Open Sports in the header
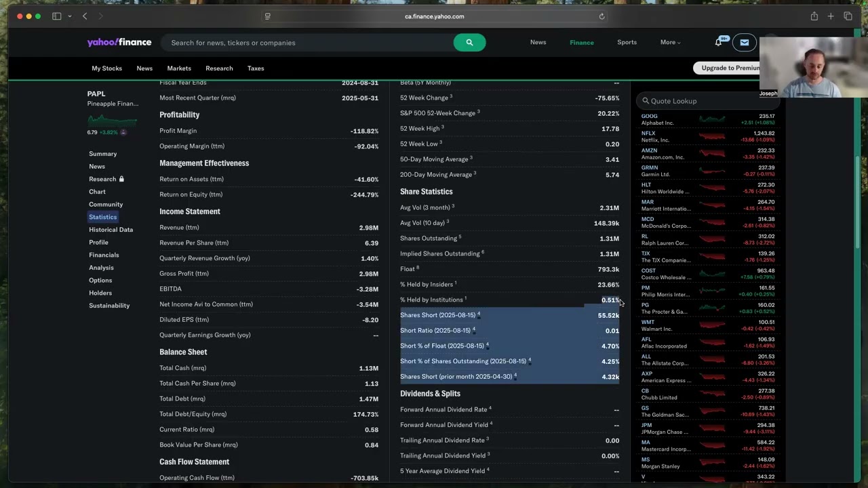 627,42
